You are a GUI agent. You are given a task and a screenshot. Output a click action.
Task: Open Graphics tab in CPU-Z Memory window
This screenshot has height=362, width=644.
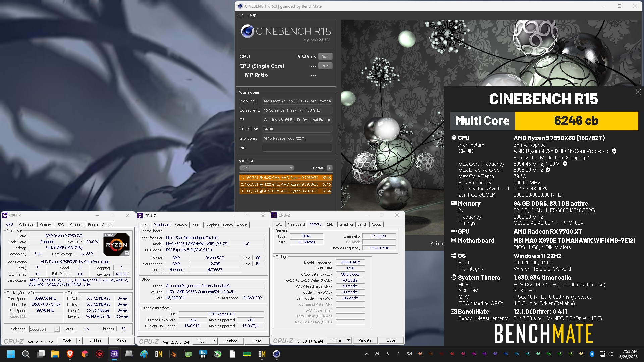click(x=346, y=224)
